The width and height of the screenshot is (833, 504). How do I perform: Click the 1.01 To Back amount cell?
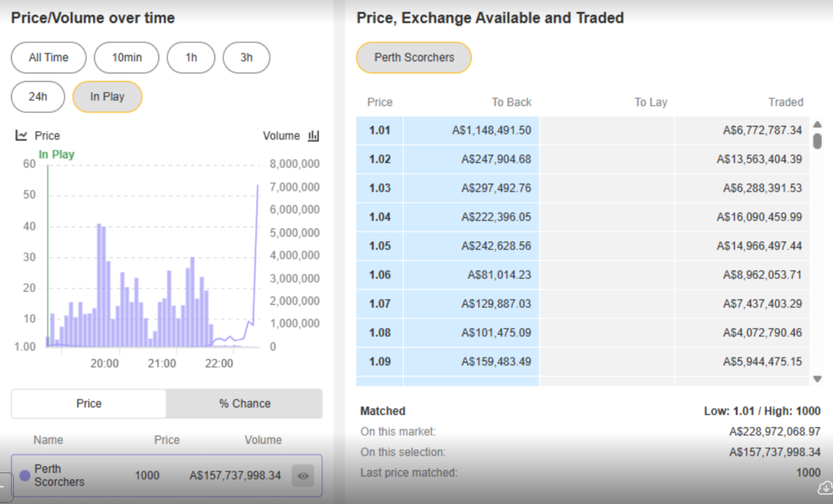coord(471,130)
